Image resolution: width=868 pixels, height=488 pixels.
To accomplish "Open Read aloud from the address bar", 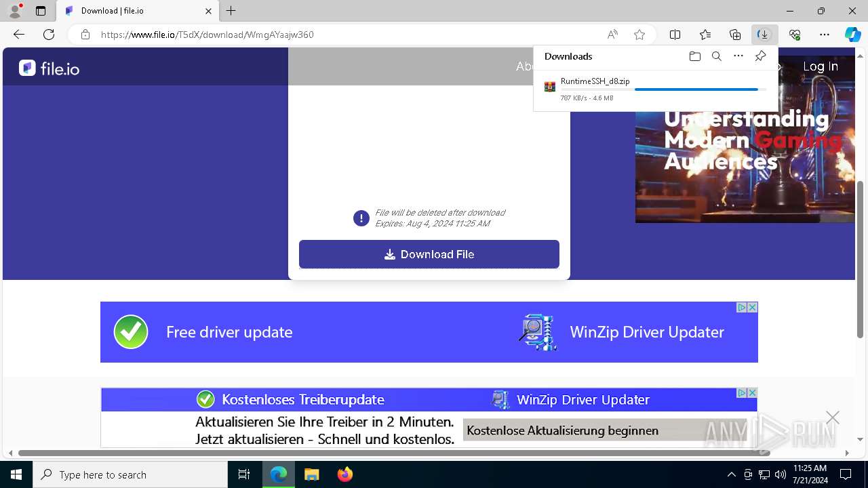I will point(612,35).
